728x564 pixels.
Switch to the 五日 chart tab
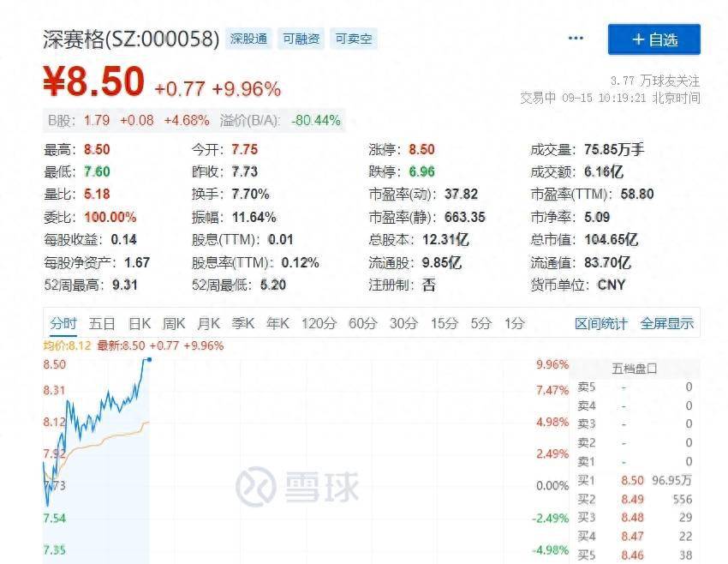[x=102, y=323]
